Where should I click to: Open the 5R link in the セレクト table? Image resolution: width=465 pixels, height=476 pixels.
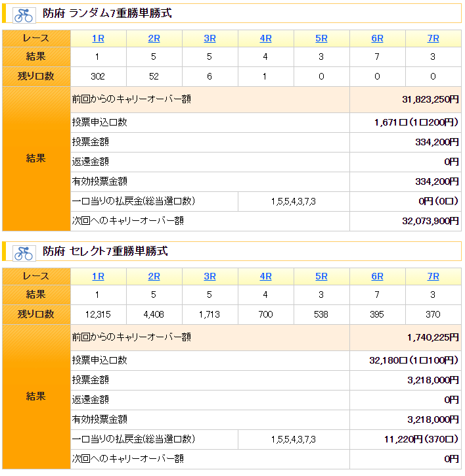click(321, 277)
